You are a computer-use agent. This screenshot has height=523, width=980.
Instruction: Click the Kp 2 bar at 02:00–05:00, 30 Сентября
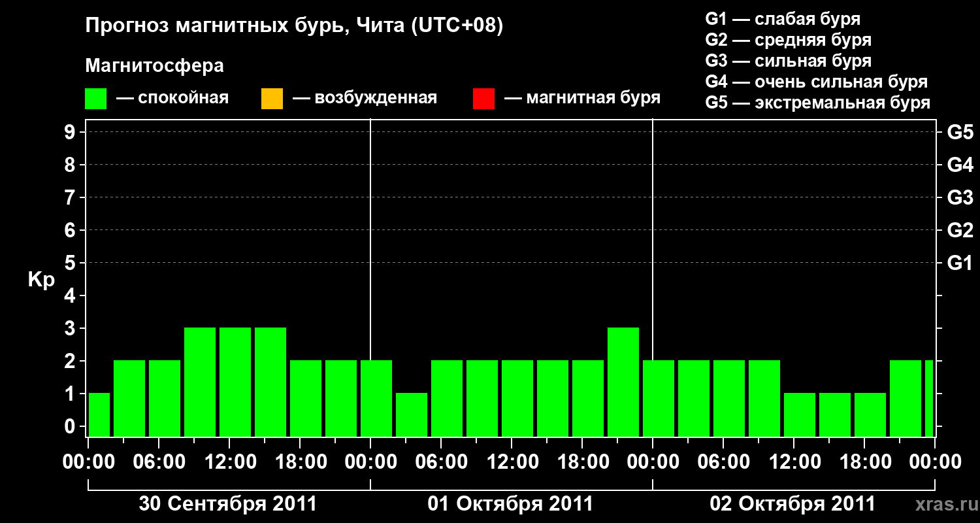(x=129, y=398)
